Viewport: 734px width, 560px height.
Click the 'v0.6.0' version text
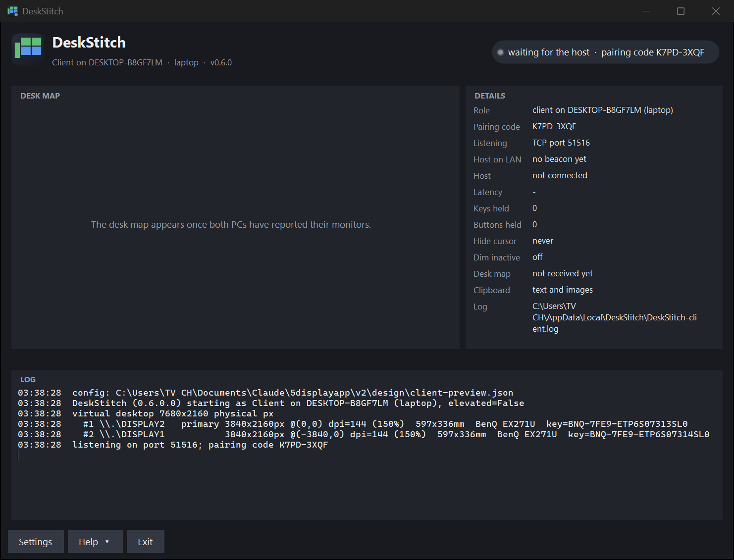point(221,62)
